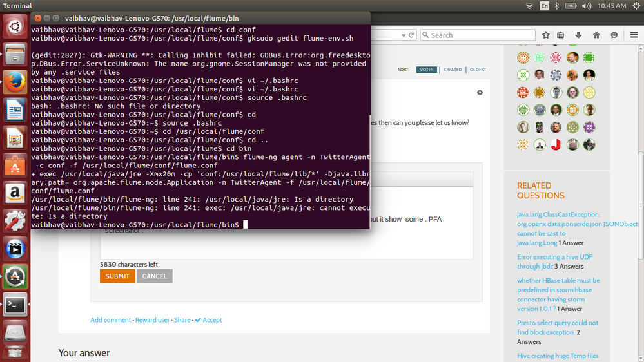Submit the comment
The image size is (644, 362).
(117, 276)
